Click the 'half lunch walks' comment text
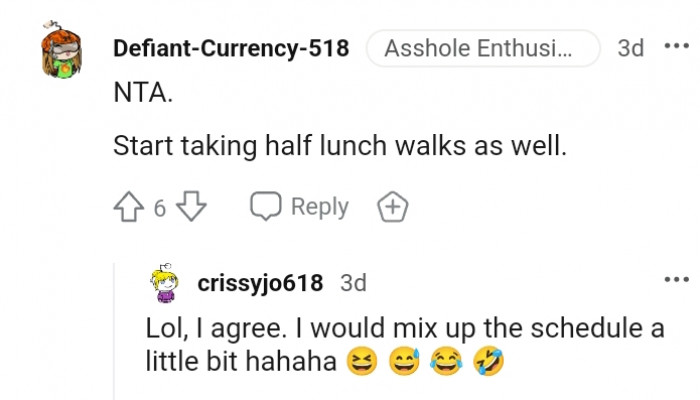The image size is (700, 400). pyautogui.click(x=340, y=146)
